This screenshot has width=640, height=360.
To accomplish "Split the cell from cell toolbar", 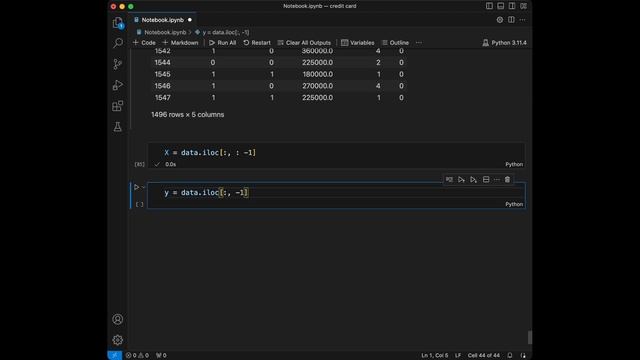I will coord(486,180).
